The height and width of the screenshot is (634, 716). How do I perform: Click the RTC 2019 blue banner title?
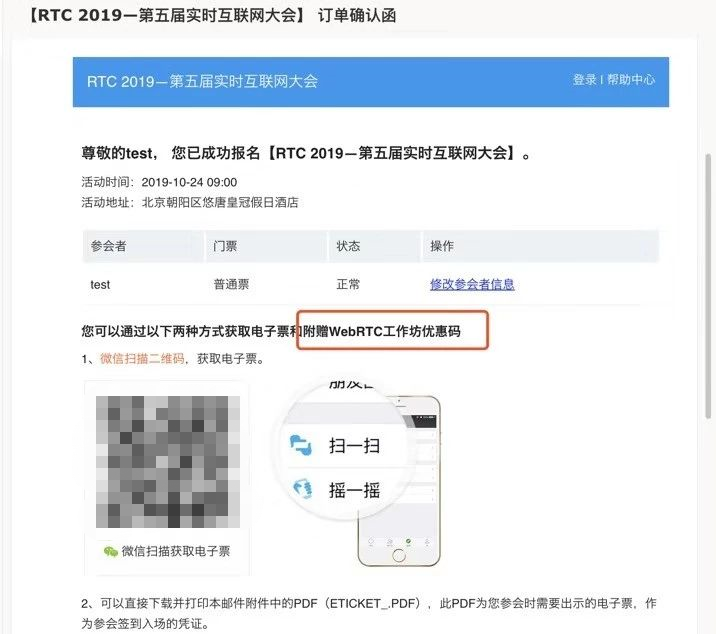[x=202, y=81]
